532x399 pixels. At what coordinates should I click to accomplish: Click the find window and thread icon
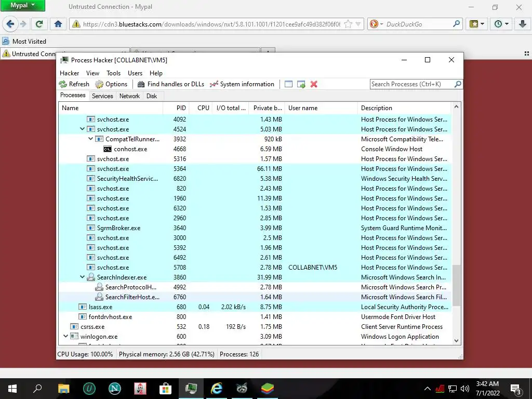301,84
